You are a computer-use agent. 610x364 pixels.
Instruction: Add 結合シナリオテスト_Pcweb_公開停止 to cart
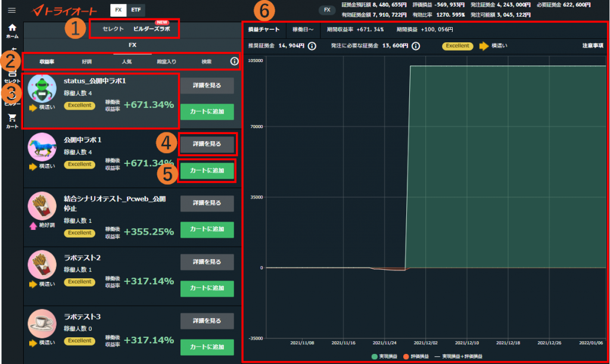(207, 229)
